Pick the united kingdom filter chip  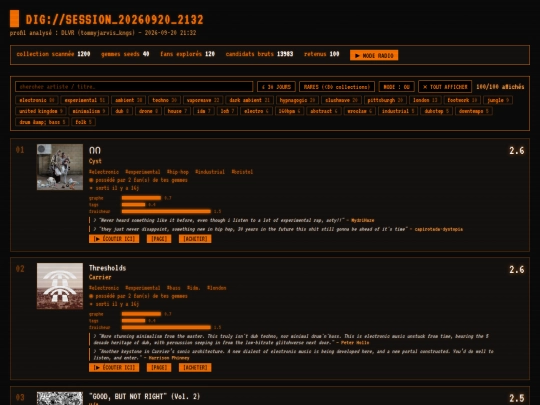click(41, 111)
